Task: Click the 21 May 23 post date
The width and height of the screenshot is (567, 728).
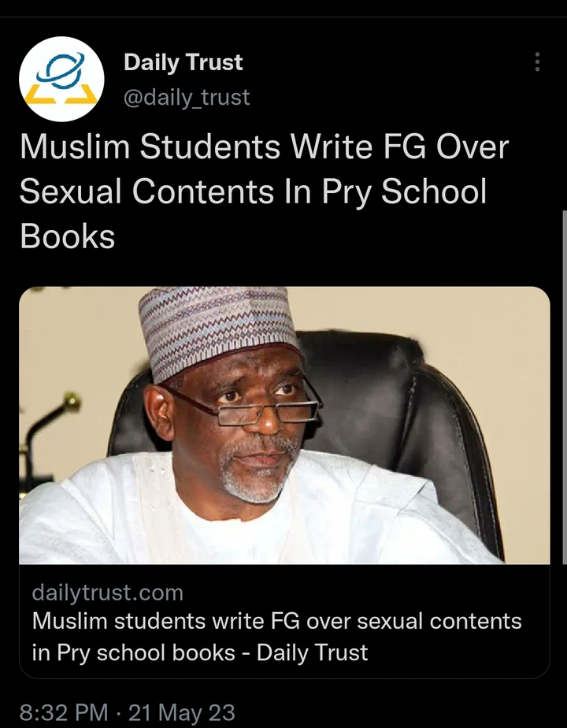Action: [x=181, y=713]
